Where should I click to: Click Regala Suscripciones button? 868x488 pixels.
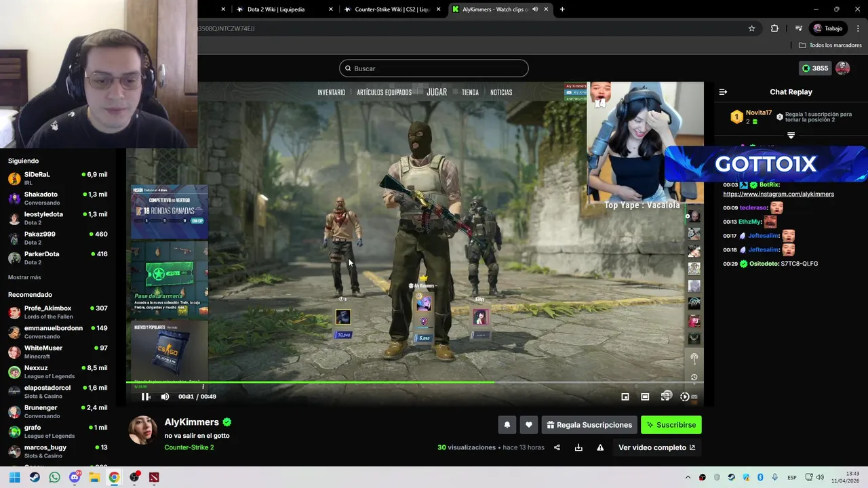589,425
